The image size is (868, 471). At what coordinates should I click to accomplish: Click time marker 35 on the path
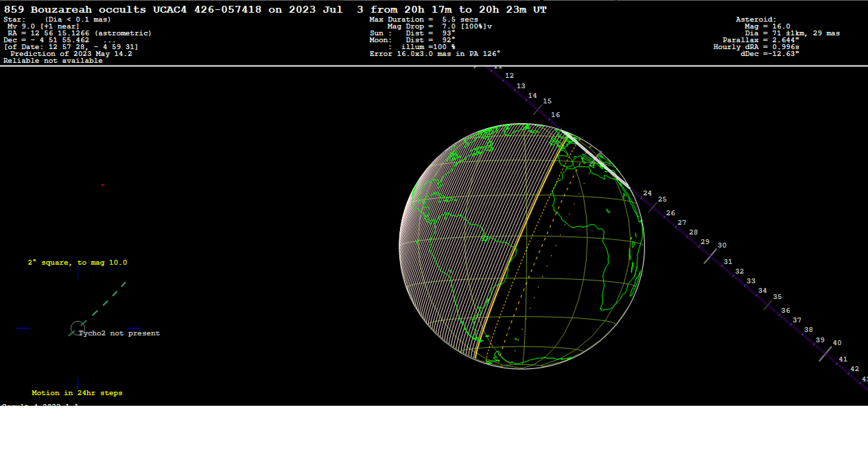[777, 297]
